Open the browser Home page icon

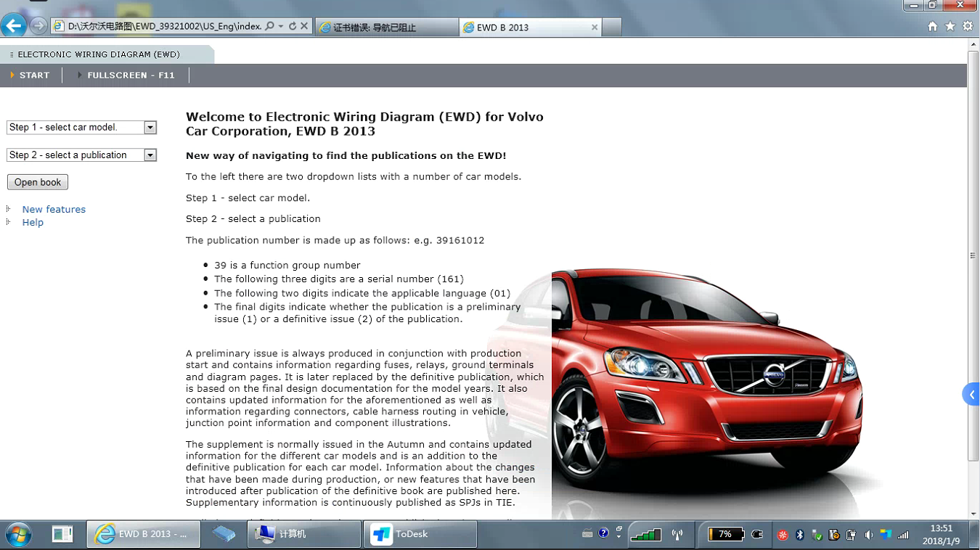click(x=933, y=26)
